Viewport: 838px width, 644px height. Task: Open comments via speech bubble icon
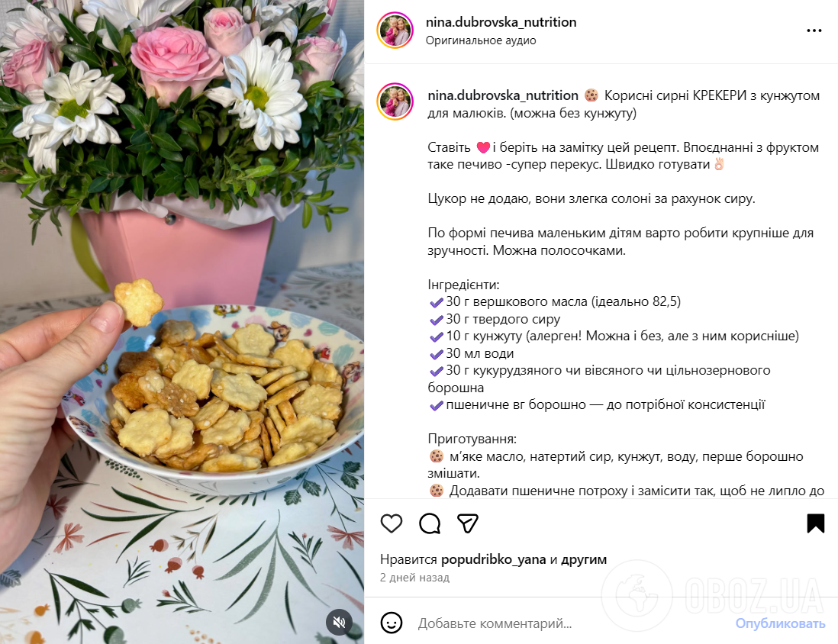click(x=430, y=523)
